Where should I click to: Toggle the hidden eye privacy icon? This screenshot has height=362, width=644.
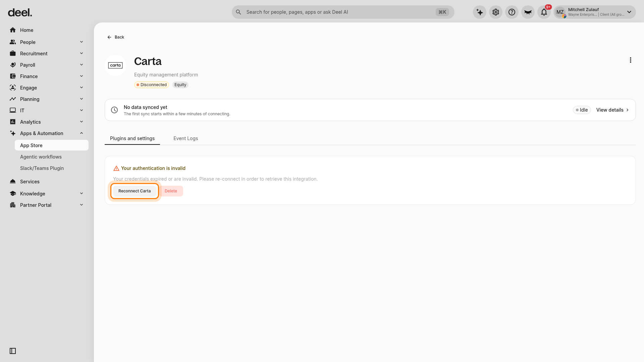coord(528,12)
